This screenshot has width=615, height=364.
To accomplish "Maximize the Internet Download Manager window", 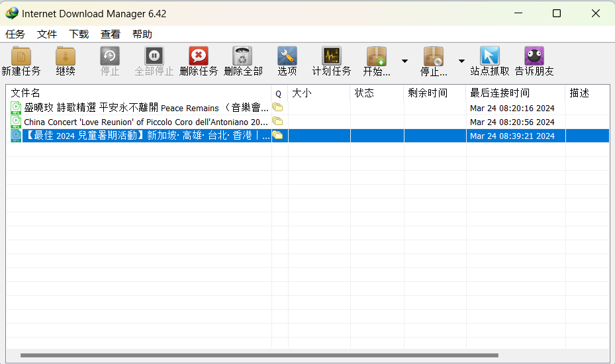I will point(557,13).
